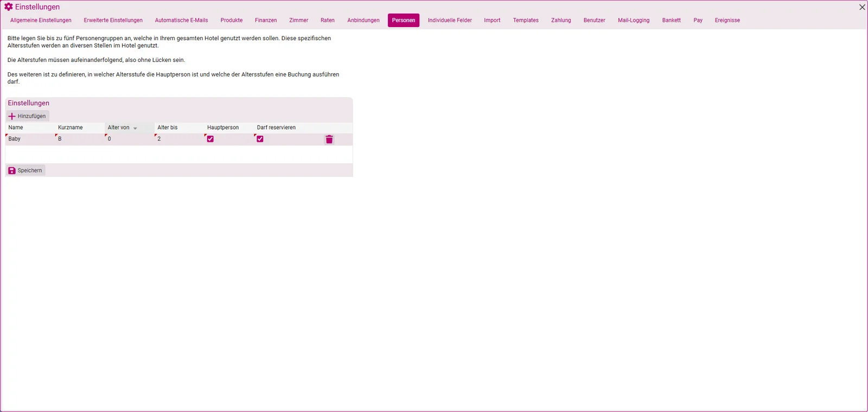This screenshot has width=868, height=412.
Task: Open the Automatische E-Mails tab
Action: (x=181, y=21)
